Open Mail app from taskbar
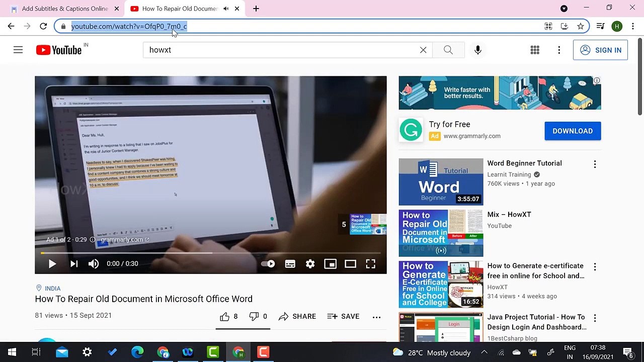 point(62,352)
